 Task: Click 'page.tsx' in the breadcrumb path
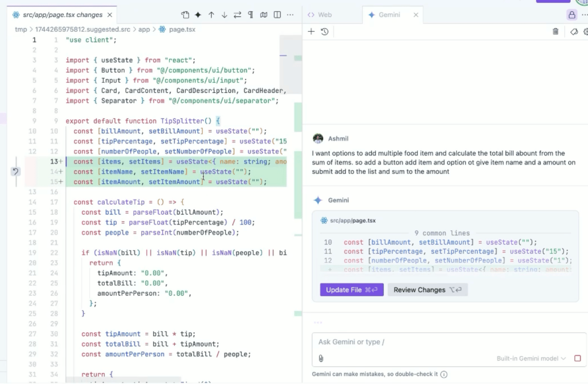tap(182, 29)
